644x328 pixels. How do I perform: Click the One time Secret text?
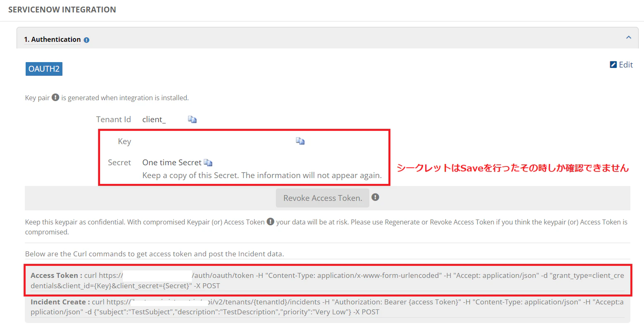(172, 162)
